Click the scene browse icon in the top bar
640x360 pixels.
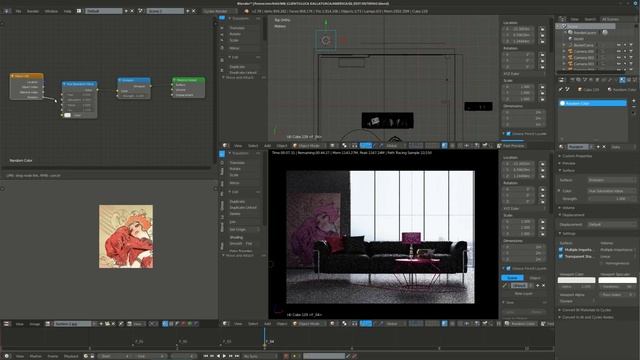pyautogui.click(x=140, y=11)
